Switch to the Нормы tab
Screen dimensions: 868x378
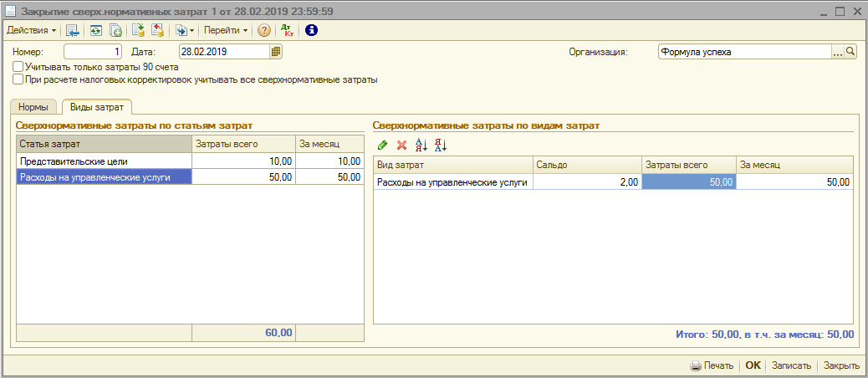pyautogui.click(x=34, y=107)
